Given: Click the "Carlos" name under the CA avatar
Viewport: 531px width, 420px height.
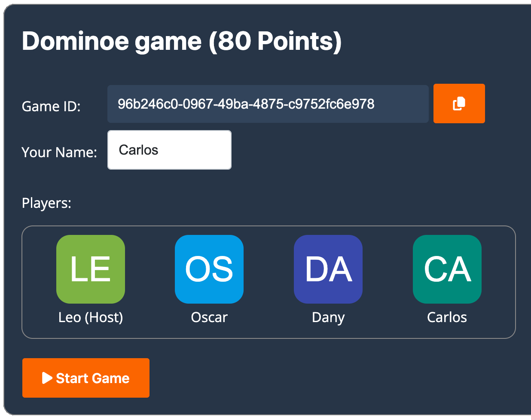Looking at the screenshot, I should click(x=447, y=317).
